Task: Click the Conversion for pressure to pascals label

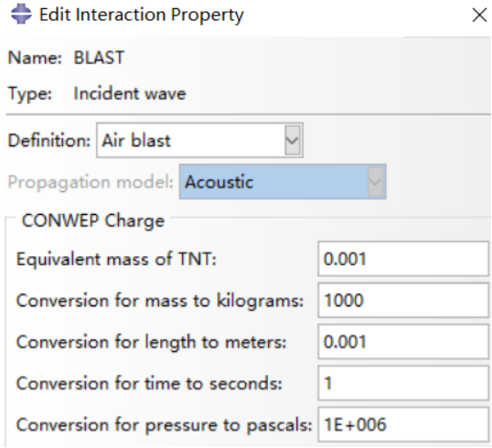Action: 164,425
